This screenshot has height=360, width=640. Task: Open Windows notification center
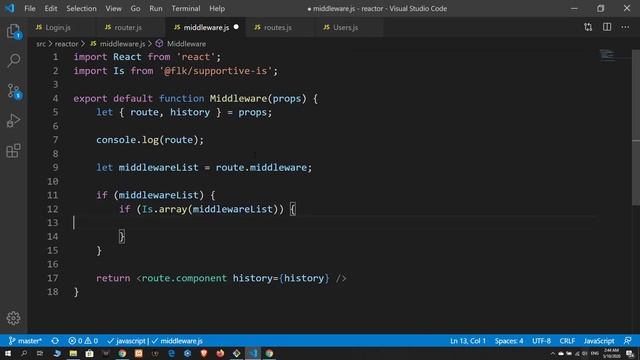(x=630, y=353)
